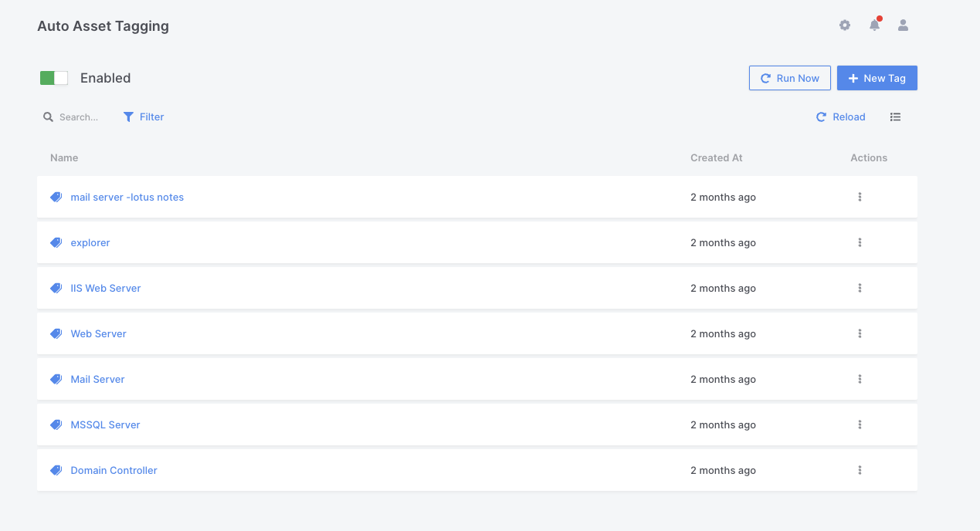Sort by the Name column header
Screen dimensions: 980x531
[x=64, y=157]
